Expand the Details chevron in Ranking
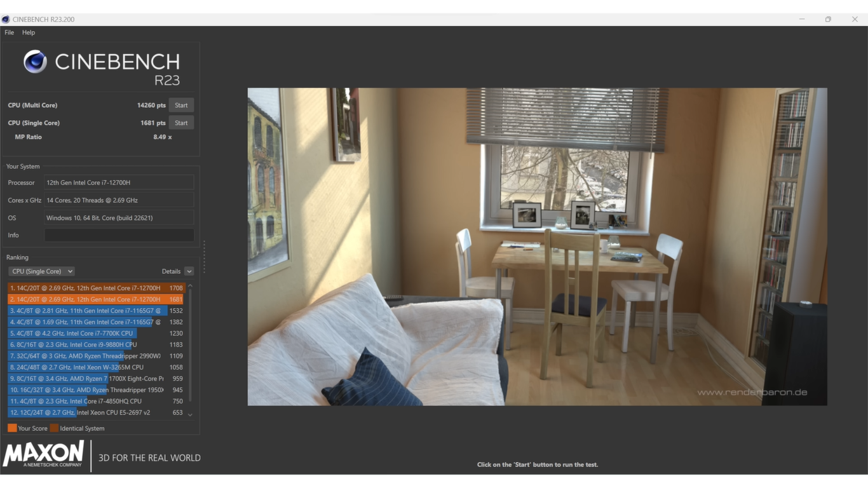 click(189, 271)
